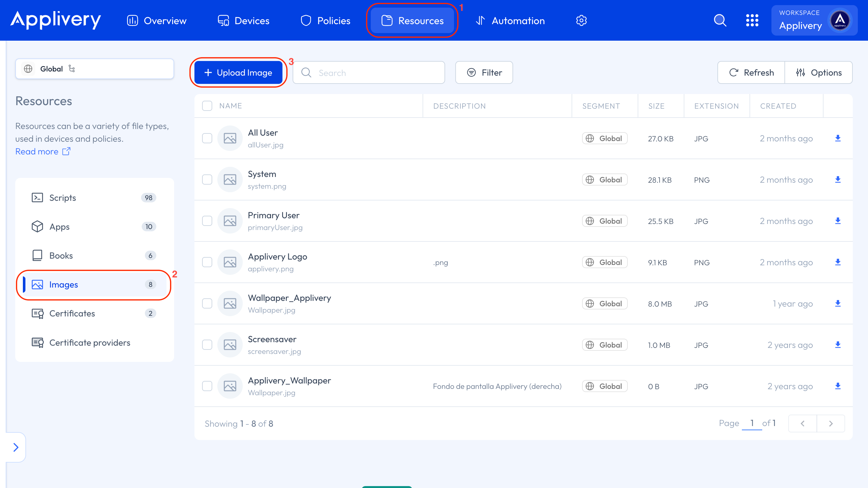Tick the select-all checkbox in table header
The width and height of the screenshot is (868, 488).
[207, 106]
